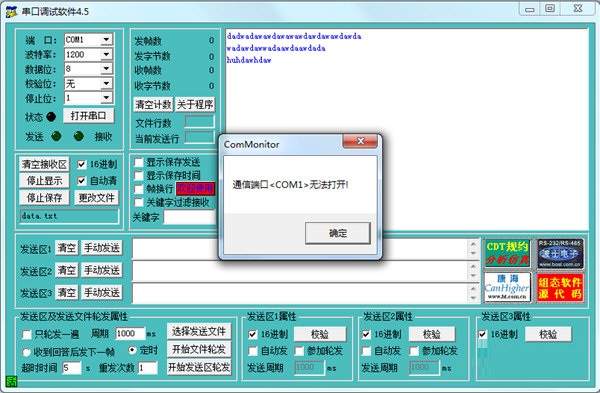Image resolution: width=600 pixels, height=393 pixels.
Task: Click 开始发送区轮发 button
Action: (x=199, y=367)
